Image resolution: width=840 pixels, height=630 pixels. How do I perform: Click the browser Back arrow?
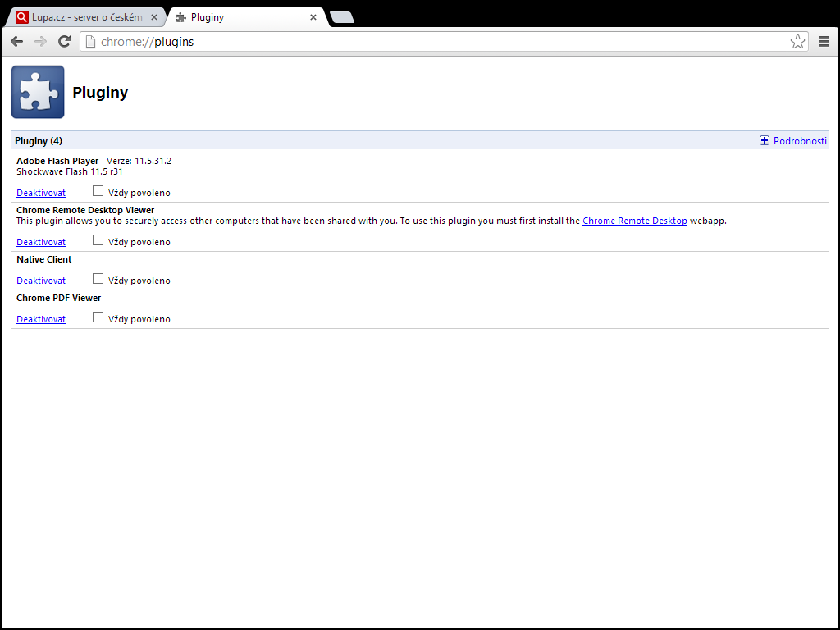click(x=16, y=41)
